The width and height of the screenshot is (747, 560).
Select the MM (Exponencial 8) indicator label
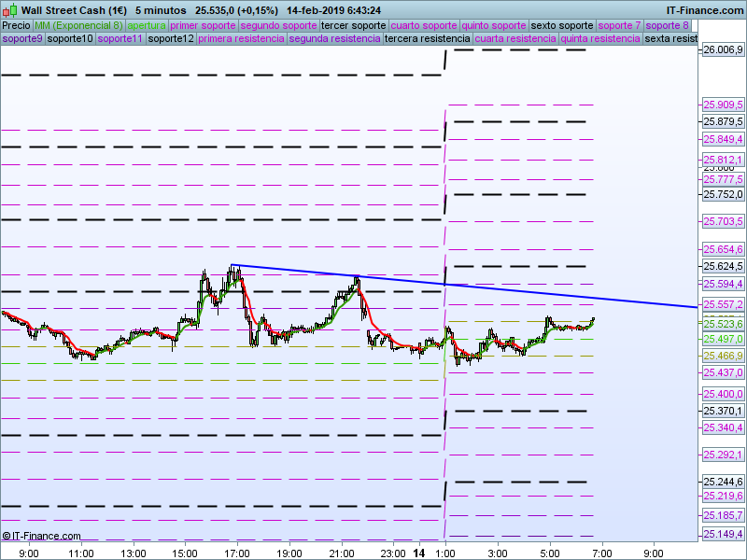[78, 25]
